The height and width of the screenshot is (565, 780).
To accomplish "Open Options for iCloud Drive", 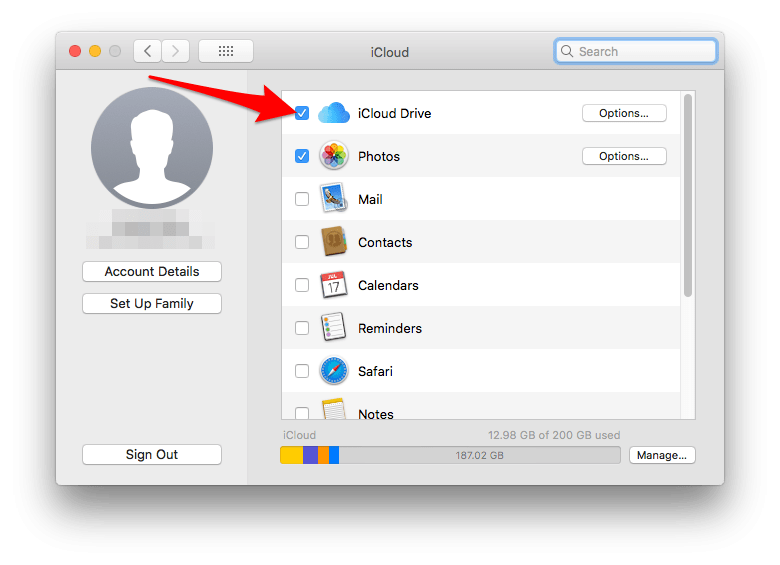I will (x=624, y=113).
